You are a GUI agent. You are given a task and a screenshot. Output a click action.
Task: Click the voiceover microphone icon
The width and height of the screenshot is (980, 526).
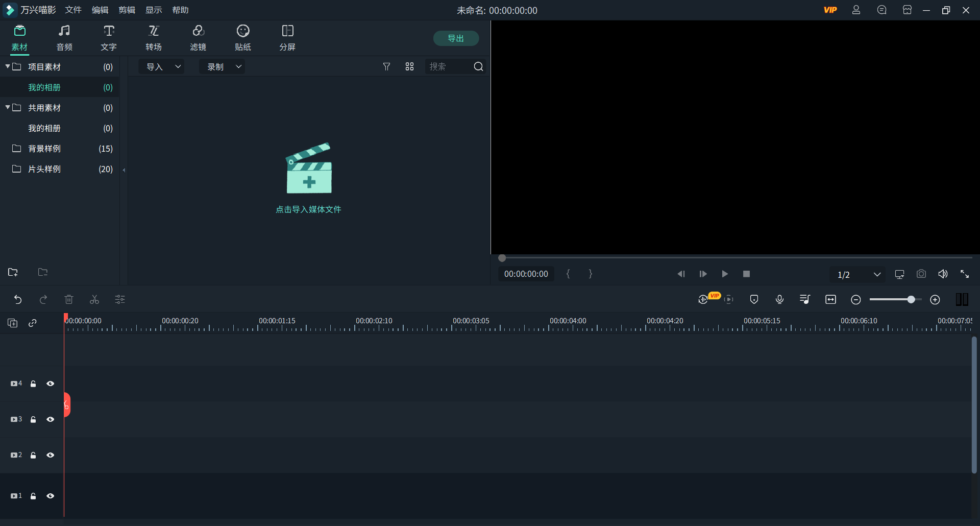click(x=779, y=300)
